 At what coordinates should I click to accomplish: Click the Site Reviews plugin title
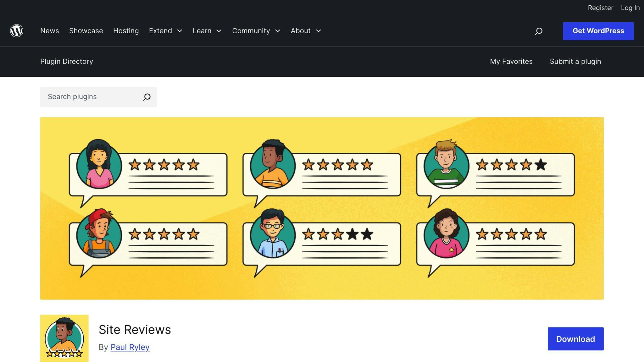135,330
